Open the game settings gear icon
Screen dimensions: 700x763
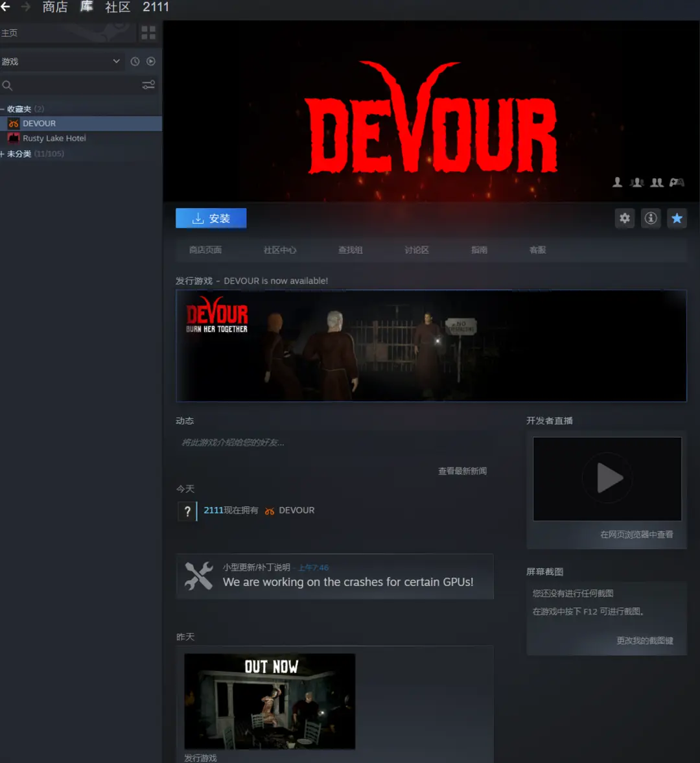(625, 218)
